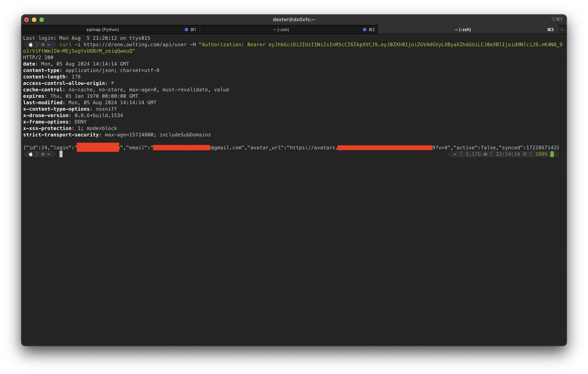Click the cache-control header line
The image size is (588, 374).
pyautogui.click(x=126, y=90)
